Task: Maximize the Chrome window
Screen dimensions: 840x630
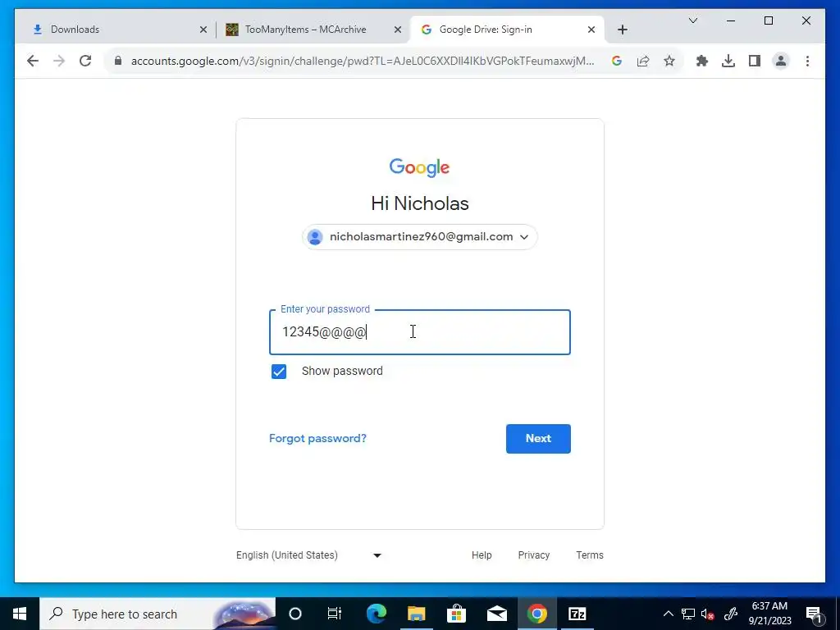Action: point(768,21)
